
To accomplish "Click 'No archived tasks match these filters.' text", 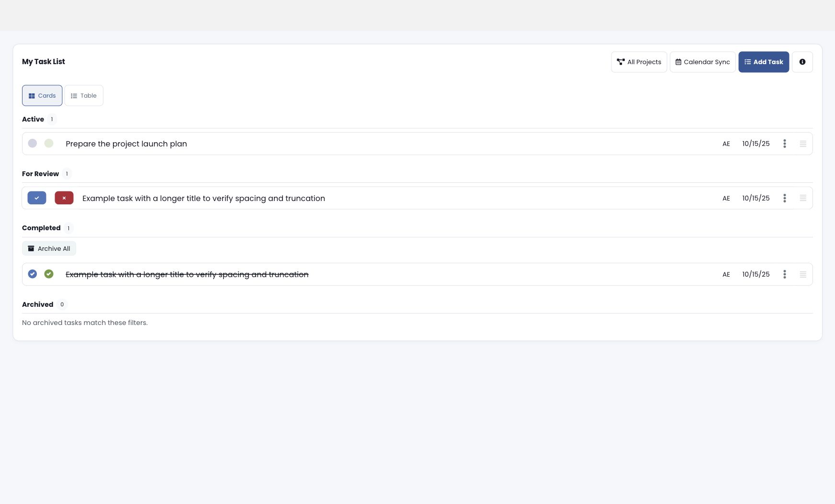I will coord(85,323).
